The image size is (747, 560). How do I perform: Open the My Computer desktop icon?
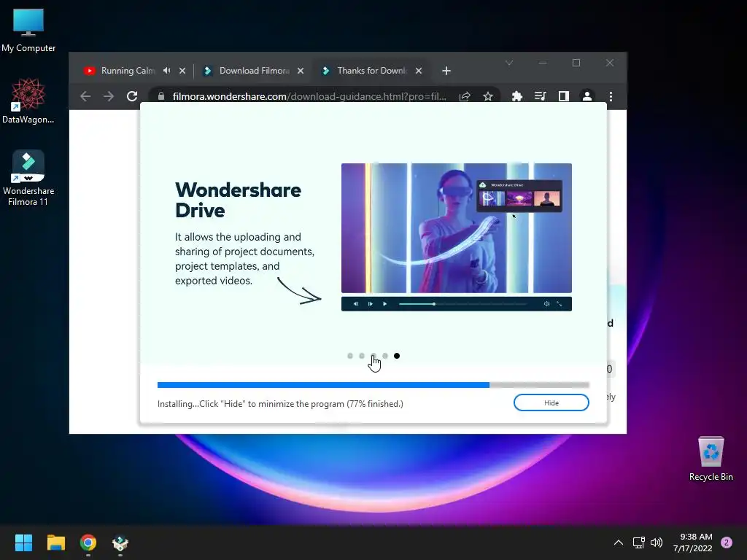point(28,30)
